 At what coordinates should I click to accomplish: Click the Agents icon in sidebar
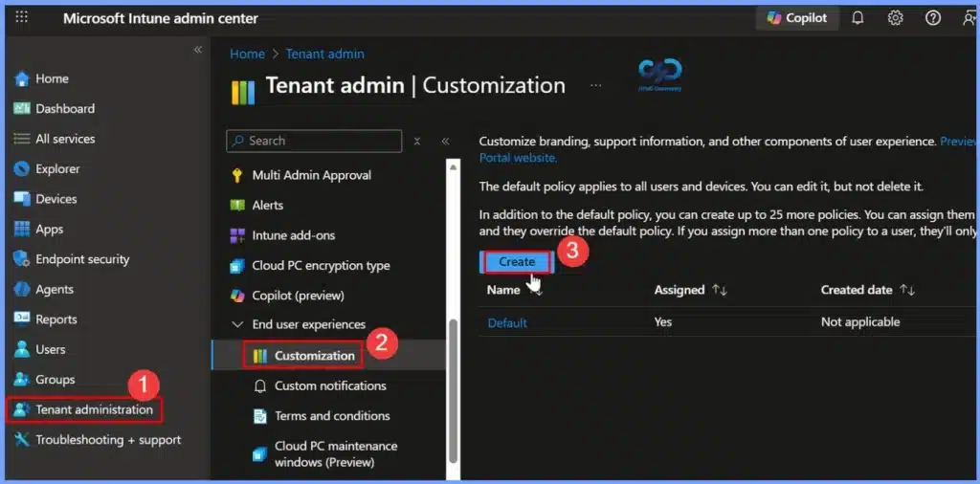[22, 289]
